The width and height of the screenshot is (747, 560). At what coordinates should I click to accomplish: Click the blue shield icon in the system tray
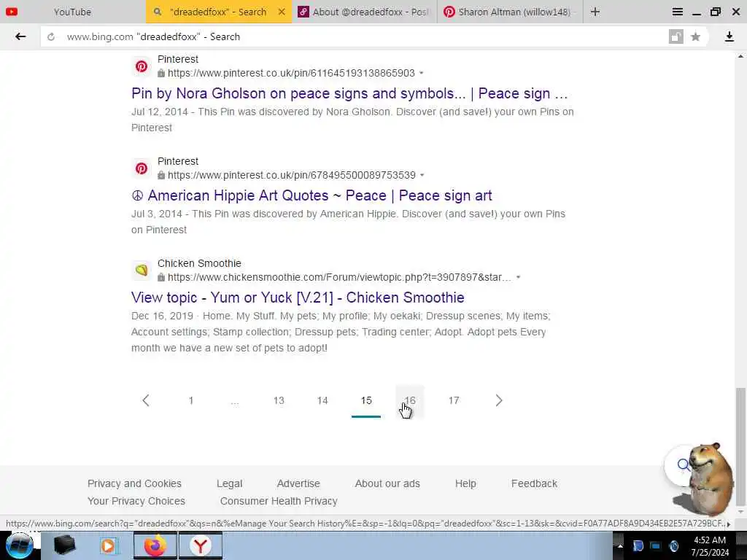tap(638, 546)
